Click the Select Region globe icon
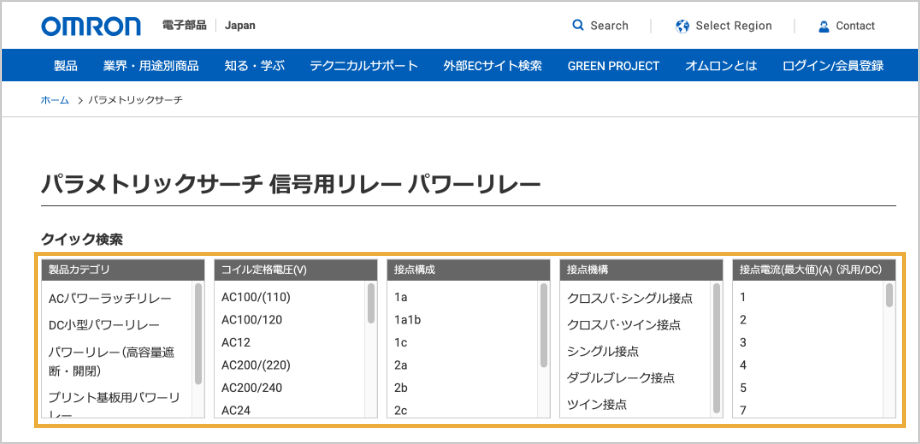The image size is (920, 444). coord(683,26)
